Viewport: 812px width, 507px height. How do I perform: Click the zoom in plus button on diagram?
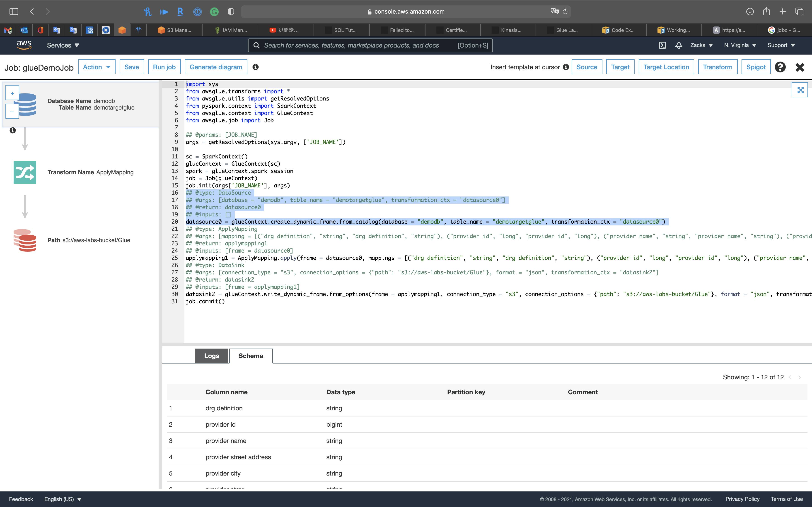[12, 93]
